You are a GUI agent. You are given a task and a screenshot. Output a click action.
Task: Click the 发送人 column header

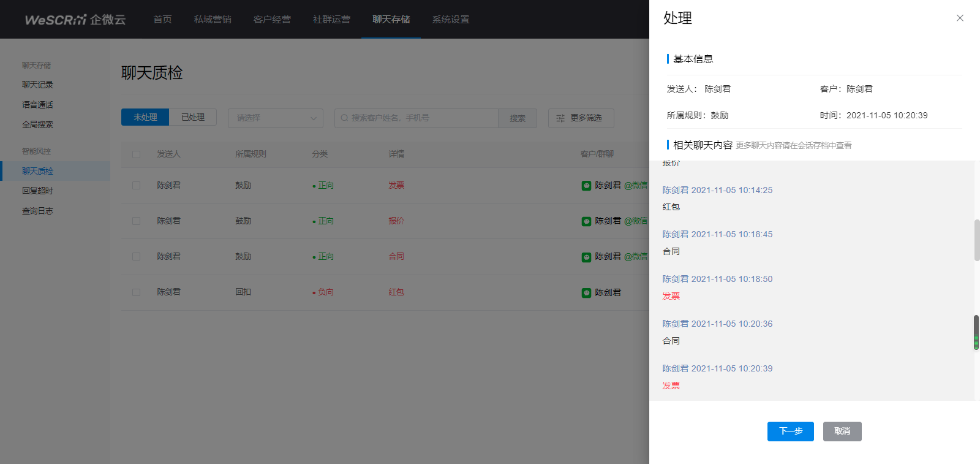click(168, 154)
